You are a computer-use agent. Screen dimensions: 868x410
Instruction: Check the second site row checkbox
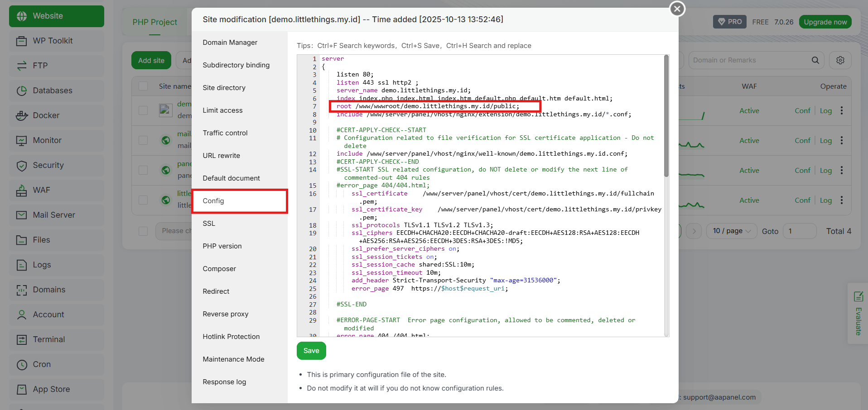(x=143, y=140)
